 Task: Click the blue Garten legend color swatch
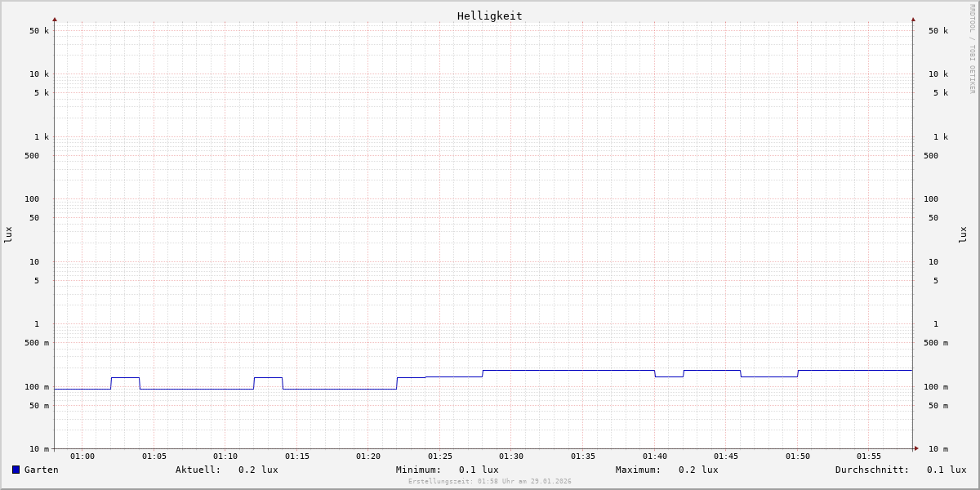click(x=16, y=470)
